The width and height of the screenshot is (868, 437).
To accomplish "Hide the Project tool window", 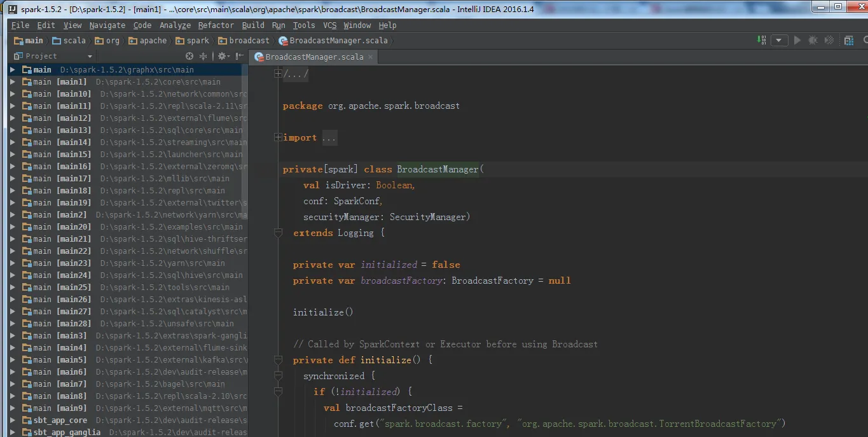I will pos(240,56).
